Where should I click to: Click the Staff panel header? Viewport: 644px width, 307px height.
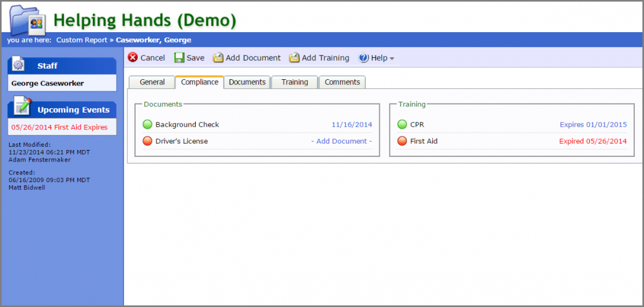coord(62,66)
